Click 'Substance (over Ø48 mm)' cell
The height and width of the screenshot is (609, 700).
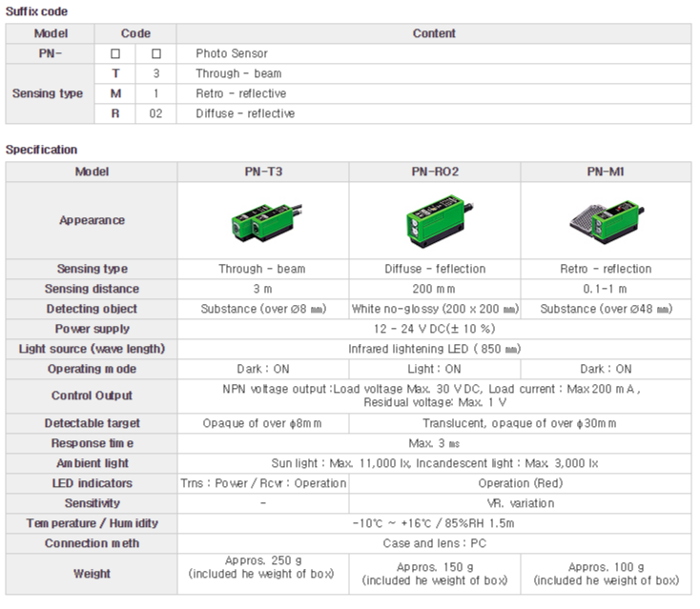point(607,309)
